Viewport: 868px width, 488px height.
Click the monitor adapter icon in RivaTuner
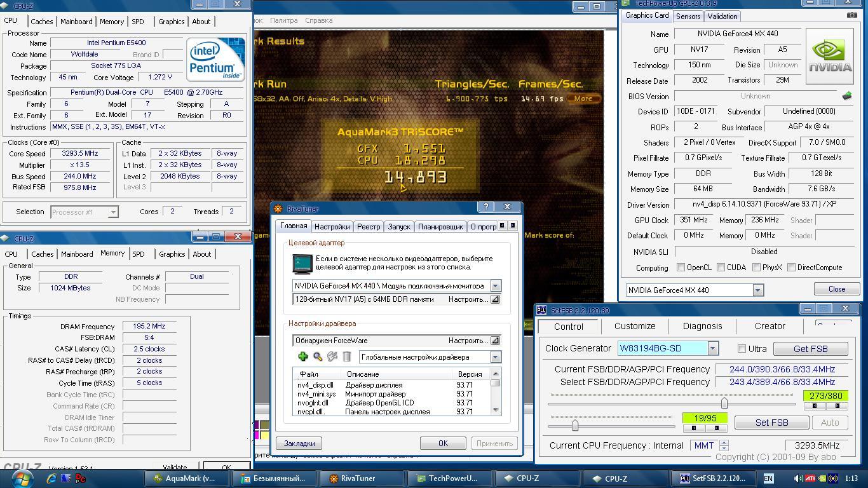click(302, 264)
